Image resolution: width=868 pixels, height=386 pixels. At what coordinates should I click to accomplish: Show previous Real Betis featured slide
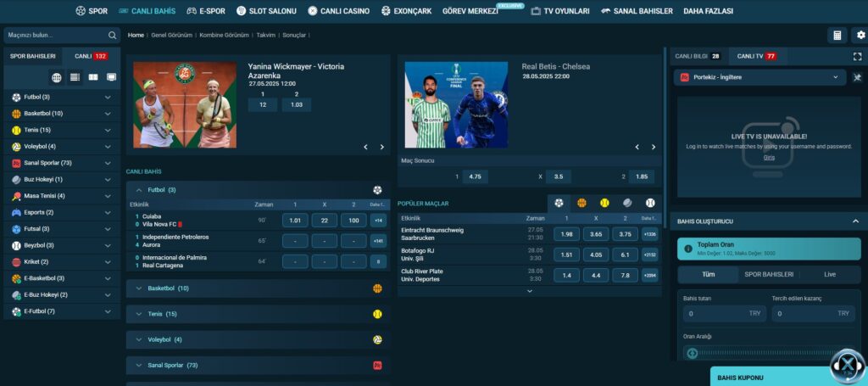point(637,147)
